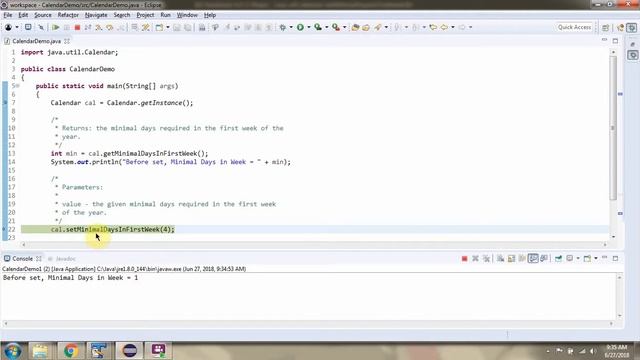Open dropdown next to first toolbar icon

(x=17, y=27)
